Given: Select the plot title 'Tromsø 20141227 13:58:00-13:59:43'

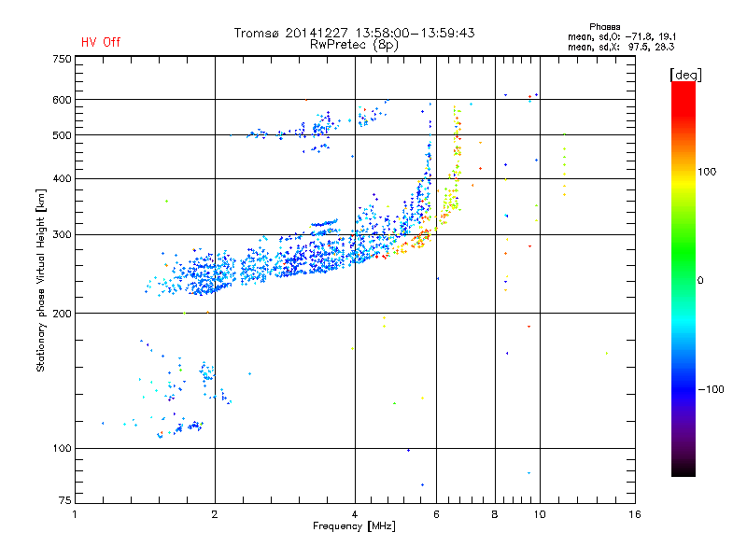Looking at the screenshot, I should tap(354, 33).
